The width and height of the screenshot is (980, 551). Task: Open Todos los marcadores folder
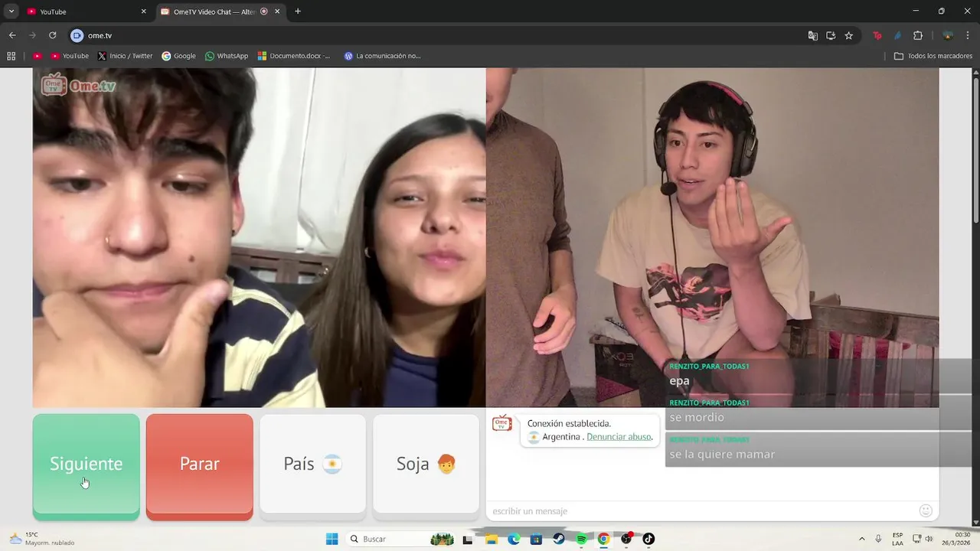(933, 56)
